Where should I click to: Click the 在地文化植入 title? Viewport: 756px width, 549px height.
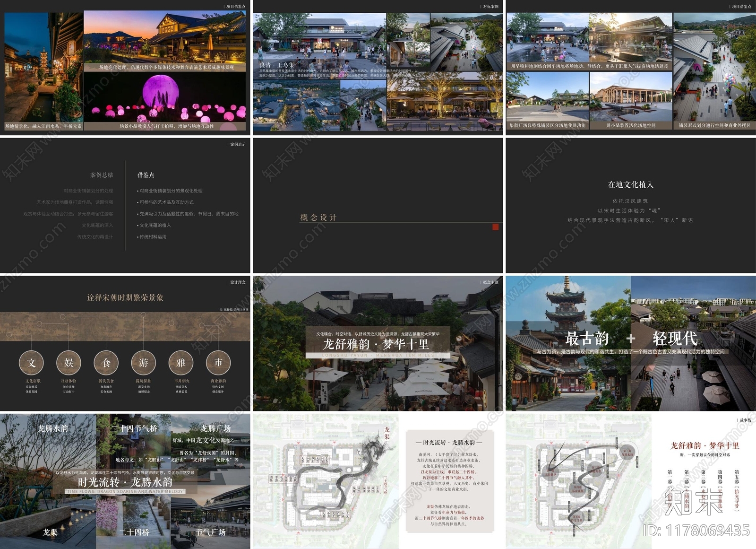(x=631, y=184)
